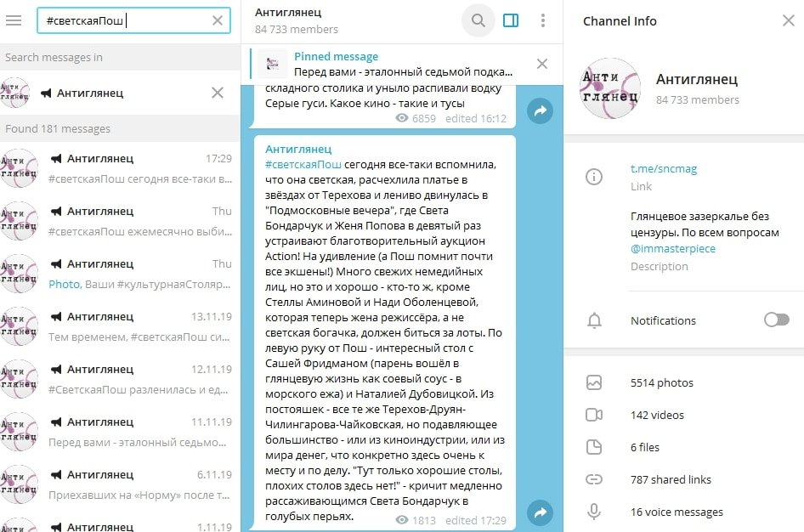804x532 pixels.
Task: Open the hamburger main menu
Action: point(14,20)
